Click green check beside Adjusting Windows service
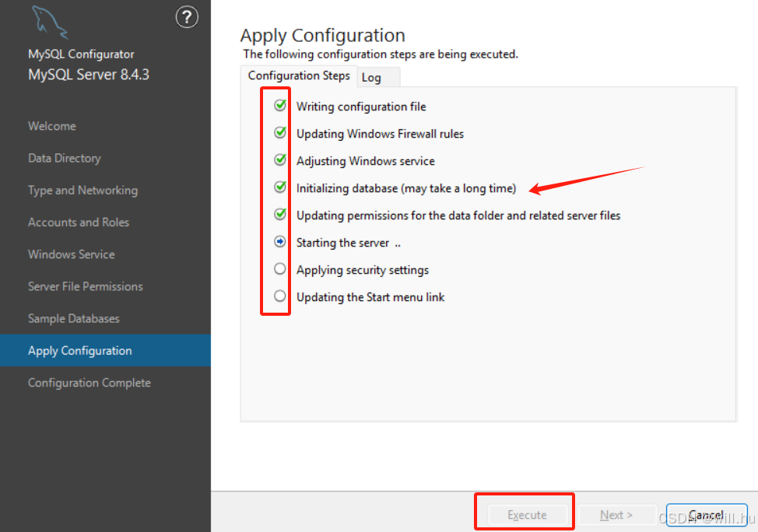This screenshot has width=758, height=532. (280, 159)
